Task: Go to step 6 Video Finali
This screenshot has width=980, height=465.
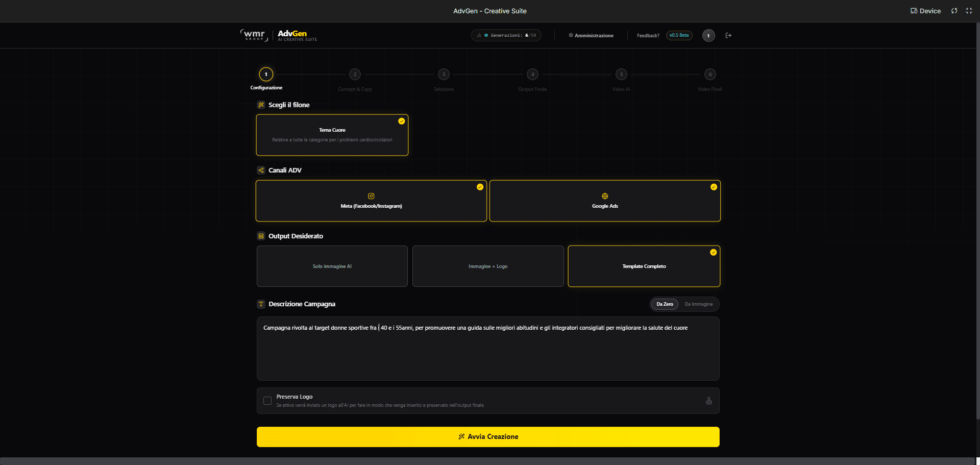Action: (x=710, y=75)
